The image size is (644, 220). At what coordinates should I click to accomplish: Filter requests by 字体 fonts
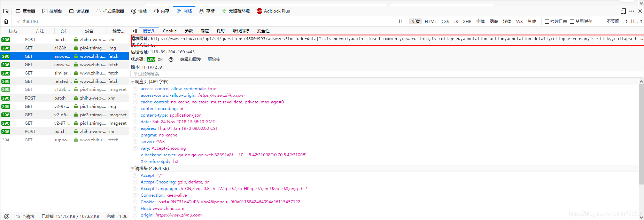(x=481, y=21)
